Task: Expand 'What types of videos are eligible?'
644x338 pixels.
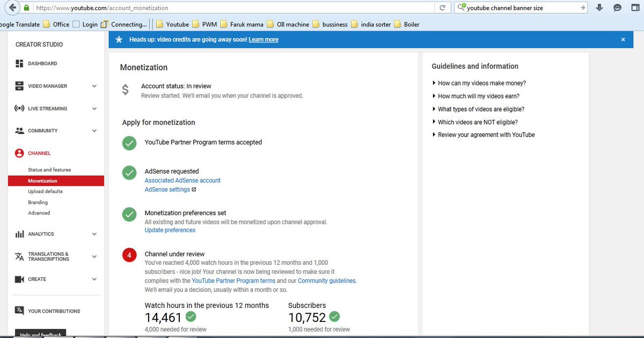Action: tap(478, 109)
